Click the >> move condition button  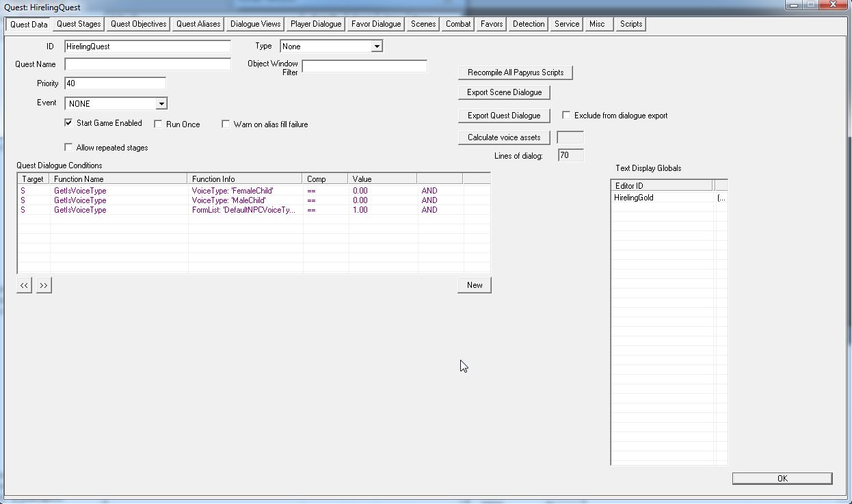click(44, 285)
